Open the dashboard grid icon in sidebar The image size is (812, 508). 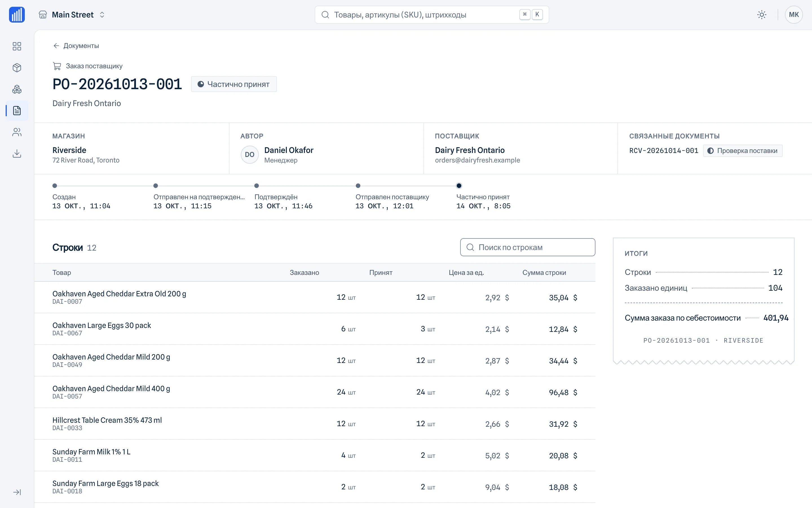(17, 46)
